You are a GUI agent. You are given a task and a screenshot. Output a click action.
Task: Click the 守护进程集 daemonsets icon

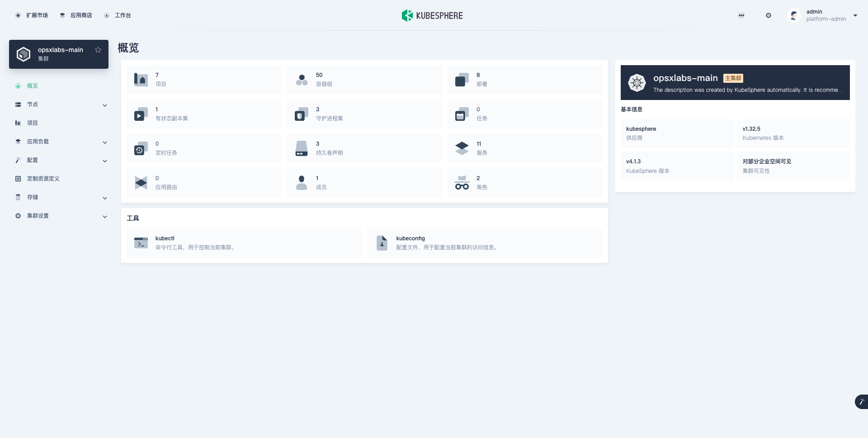(302, 114)
